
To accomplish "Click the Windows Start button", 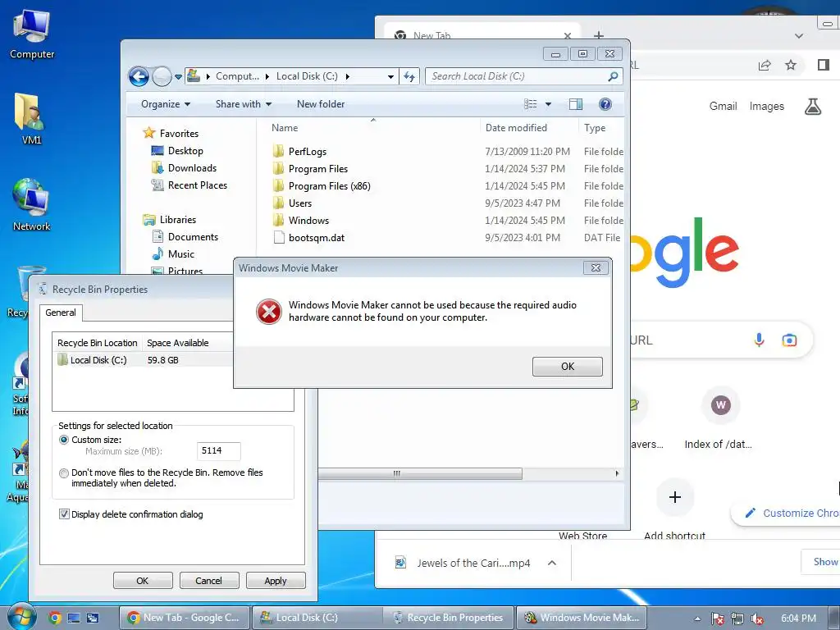I will coord(22,617).
